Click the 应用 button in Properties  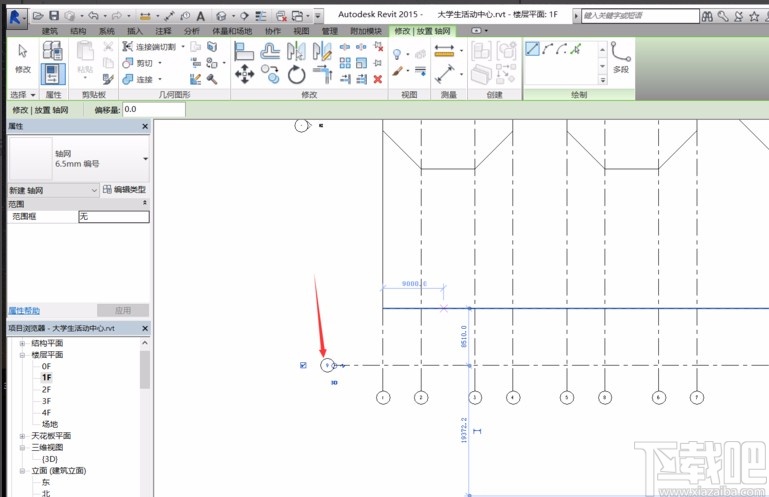tap(123, 310)
